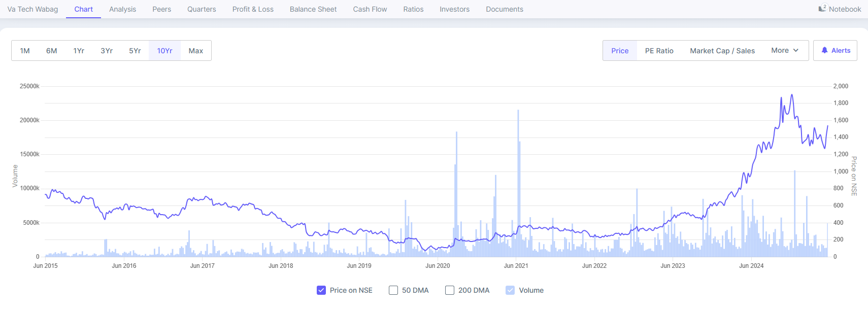Click the Va Tech Wabag company name
Screen dimensions: 868x310
coord(32,9)
